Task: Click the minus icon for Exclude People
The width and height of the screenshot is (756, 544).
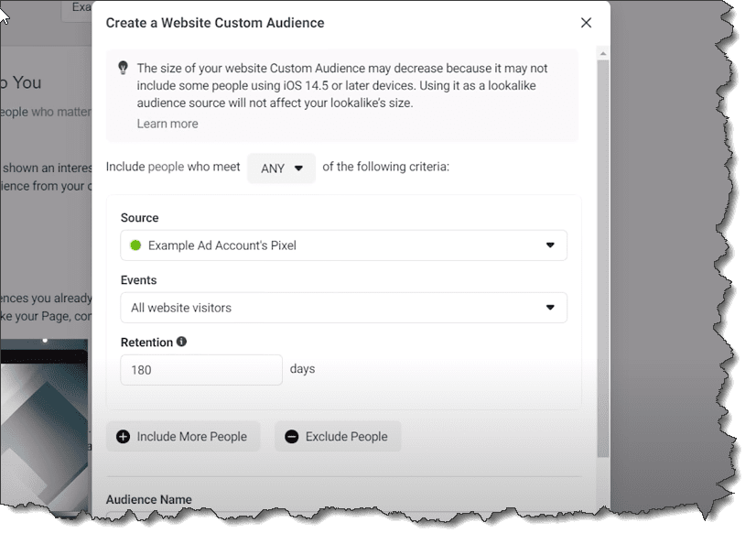Action: point(291,437)
